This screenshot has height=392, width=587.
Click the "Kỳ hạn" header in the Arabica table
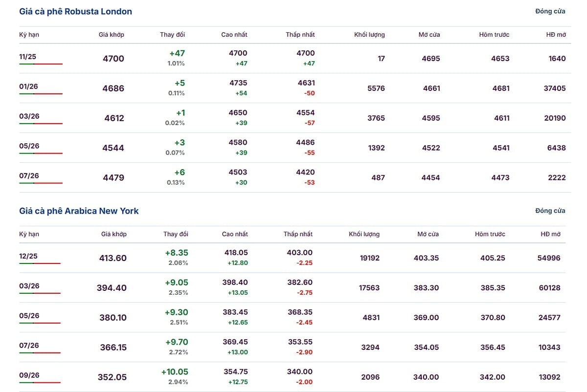[x=29, y=234]
